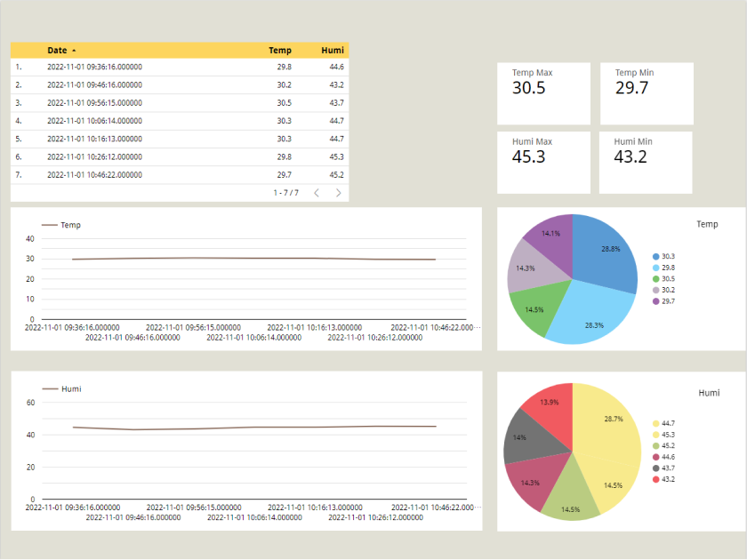
Task: Select the Humi Min scorecard showing 43.2
Action: [x=646, y=163]
